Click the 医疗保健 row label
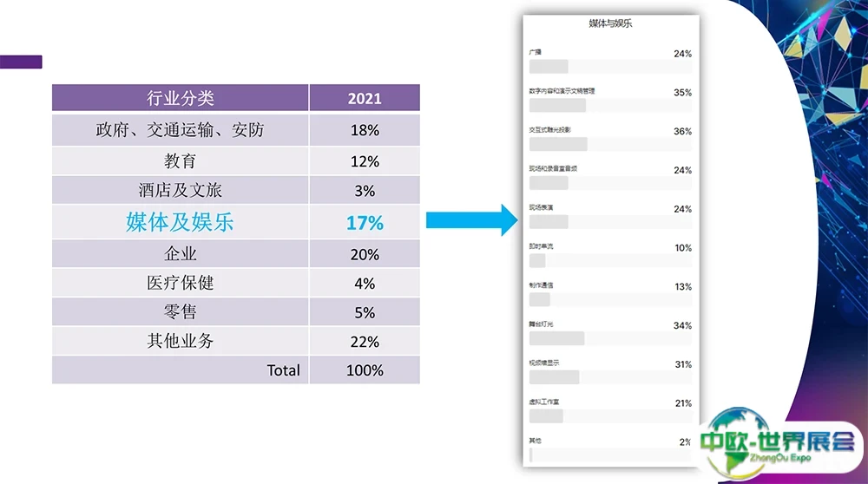Image resolution: width=868 pixels, height=484 pixels. tap(180, 284)
